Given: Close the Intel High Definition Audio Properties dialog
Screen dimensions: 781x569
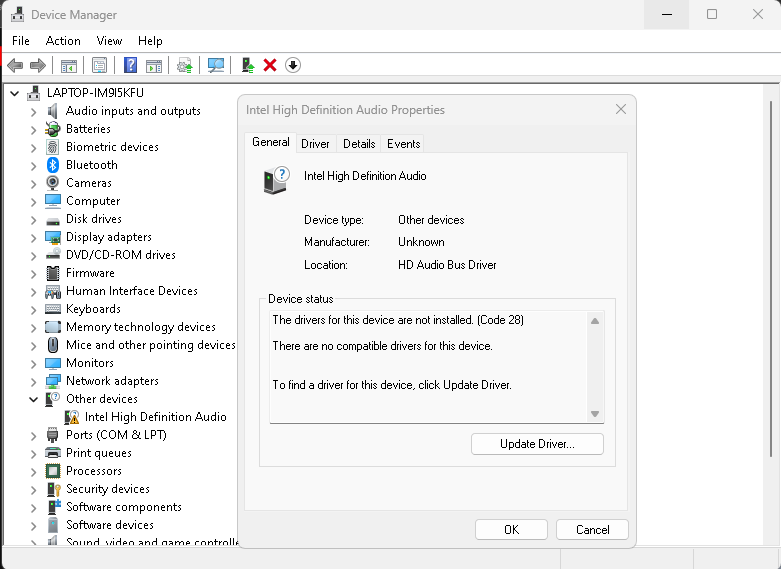Looking at the screenshot, I should point(621,109).
